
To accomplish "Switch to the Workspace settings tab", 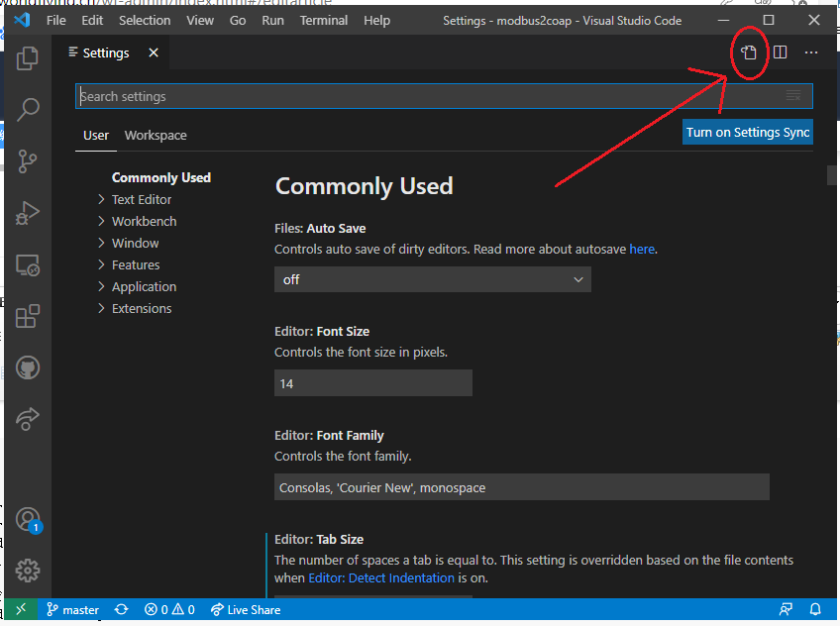I will point(156,136).
